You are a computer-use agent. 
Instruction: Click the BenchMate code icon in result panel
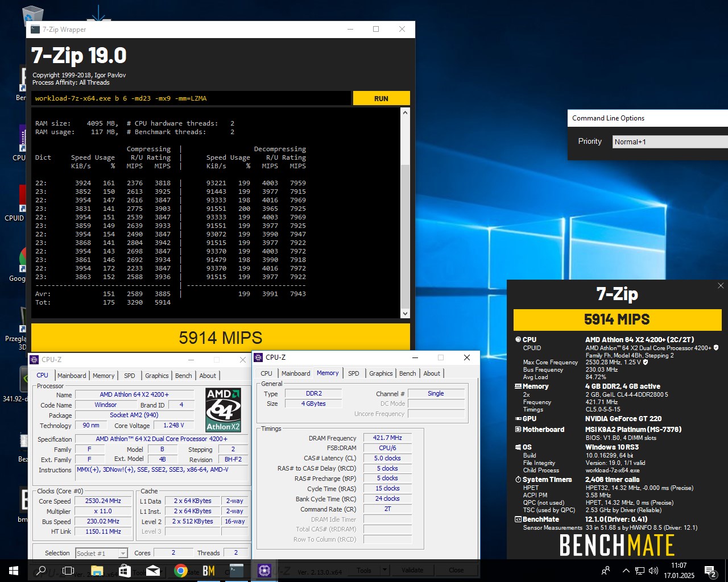pyautogui.click(x=518, y=519)
